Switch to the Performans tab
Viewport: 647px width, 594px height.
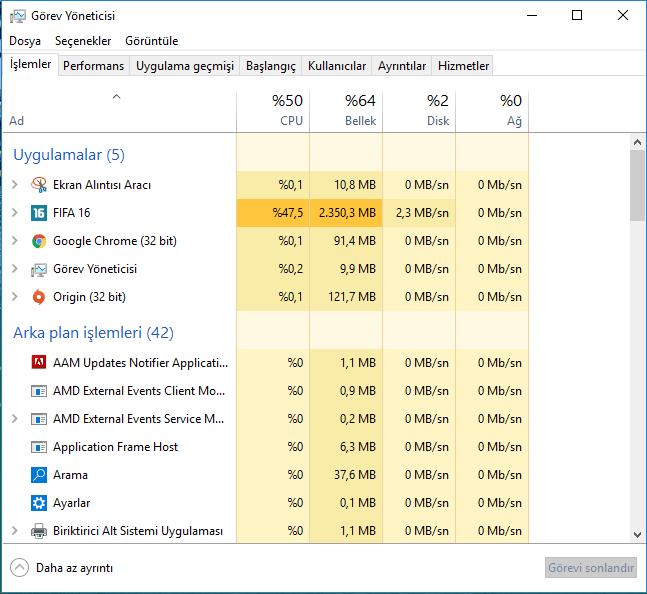tap(93, 66)
